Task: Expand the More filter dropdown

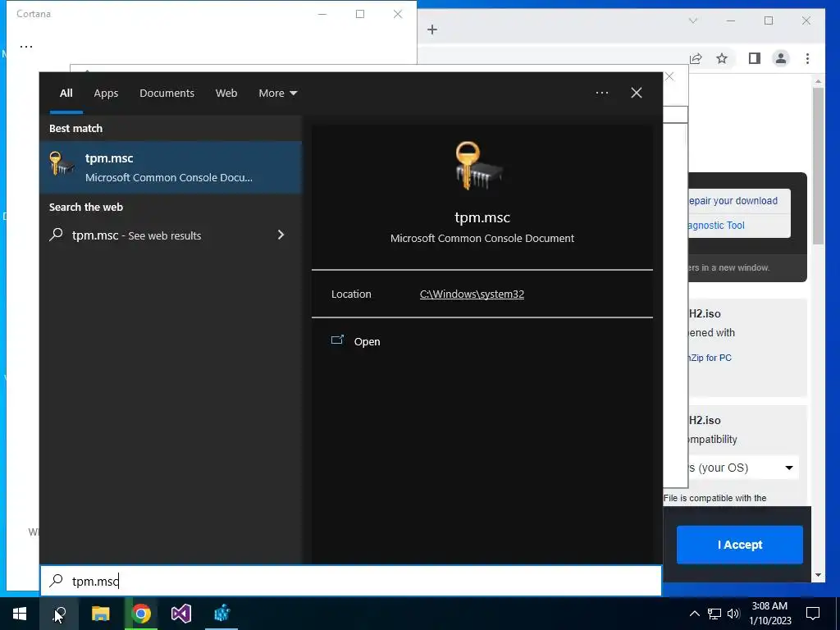Action: pyautogui.click(x=277, y=94)
